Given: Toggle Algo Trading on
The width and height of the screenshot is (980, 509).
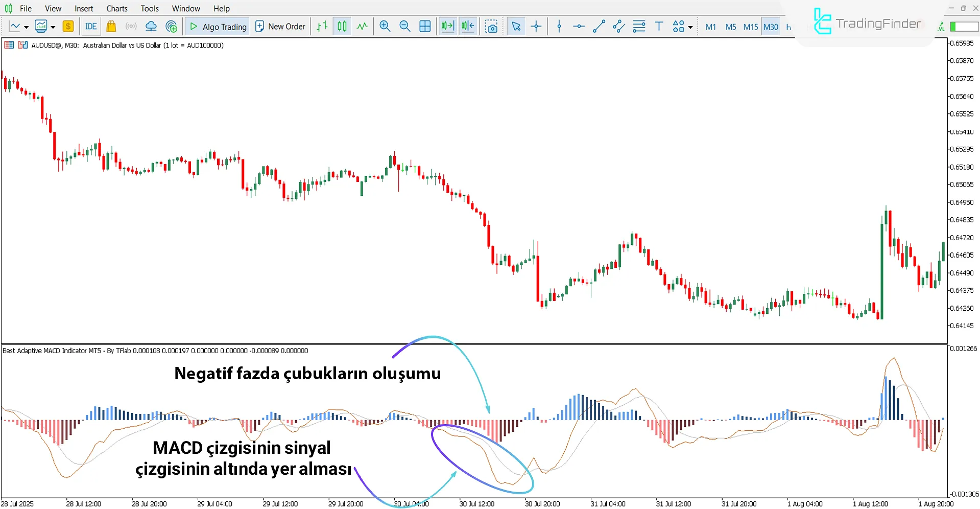Looking at the screenshot, I should coord(217,26).
